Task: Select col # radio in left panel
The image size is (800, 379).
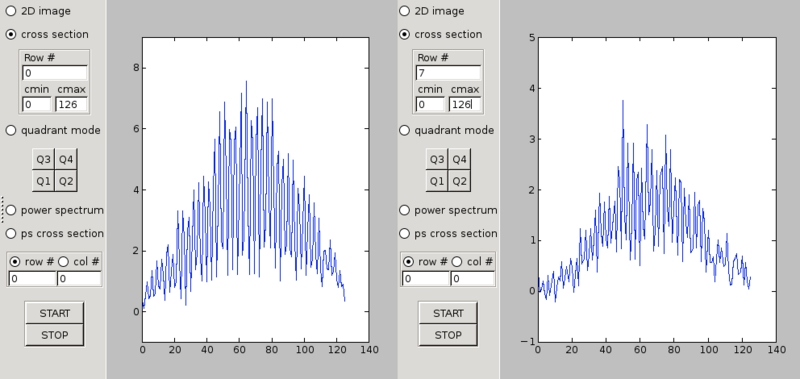Action: point(63,262)
